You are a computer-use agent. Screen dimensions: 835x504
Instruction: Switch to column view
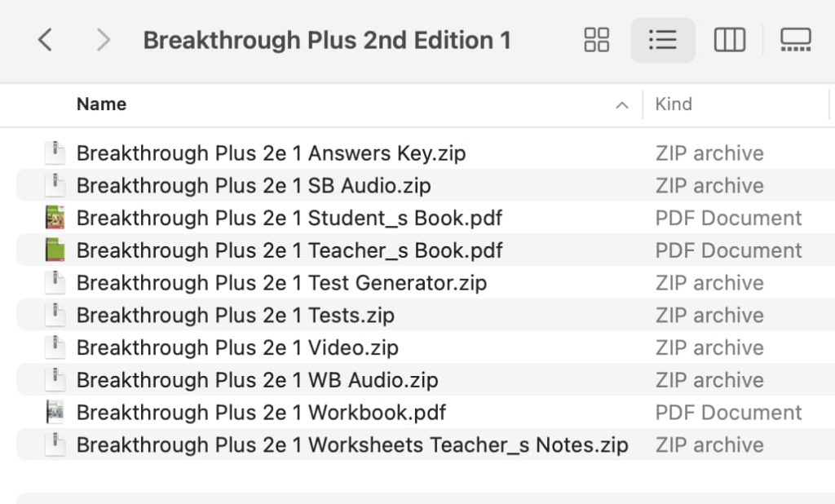coord(730,39)
